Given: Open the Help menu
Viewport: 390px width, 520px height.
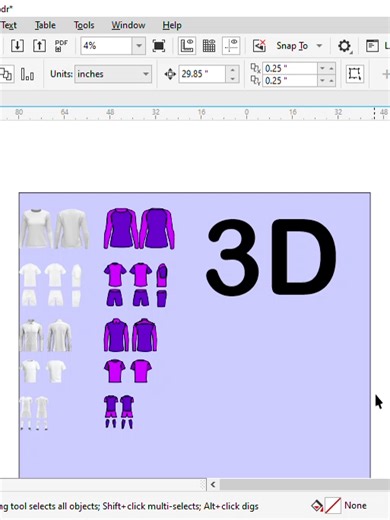Looking at the screenshot, I should point(172,25).
